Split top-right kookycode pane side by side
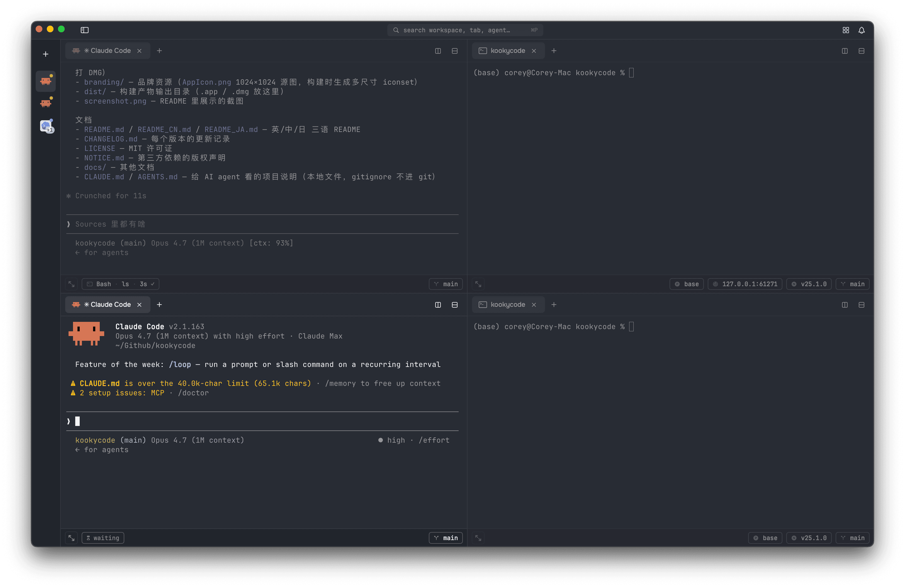 click(845, 51)
